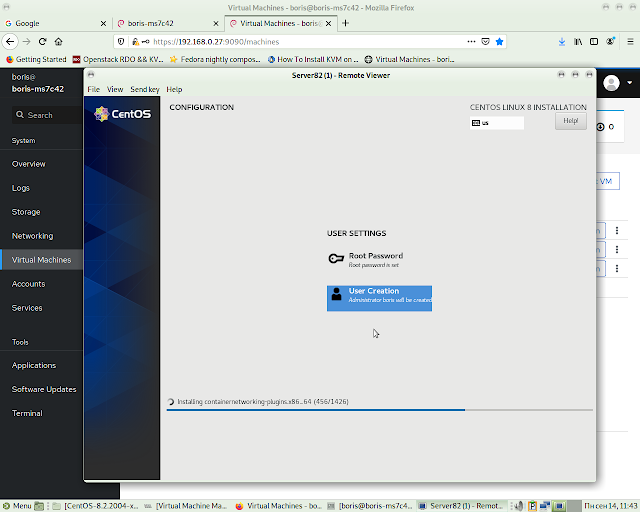Open Remote Viewer Help menu
Screen dimensions: 640x512
[174, 89]
